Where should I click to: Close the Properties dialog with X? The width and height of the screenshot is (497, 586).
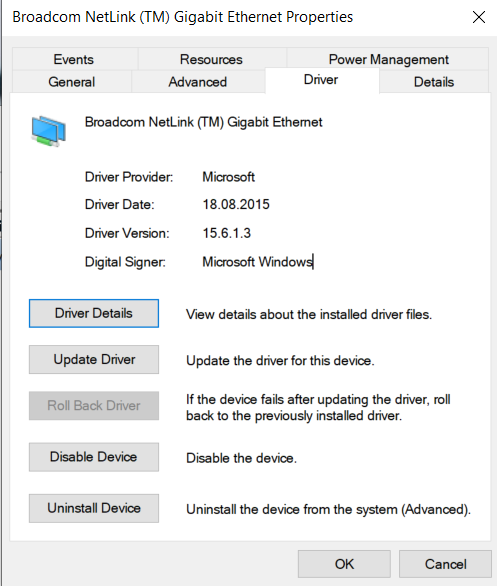coord(479,17)
